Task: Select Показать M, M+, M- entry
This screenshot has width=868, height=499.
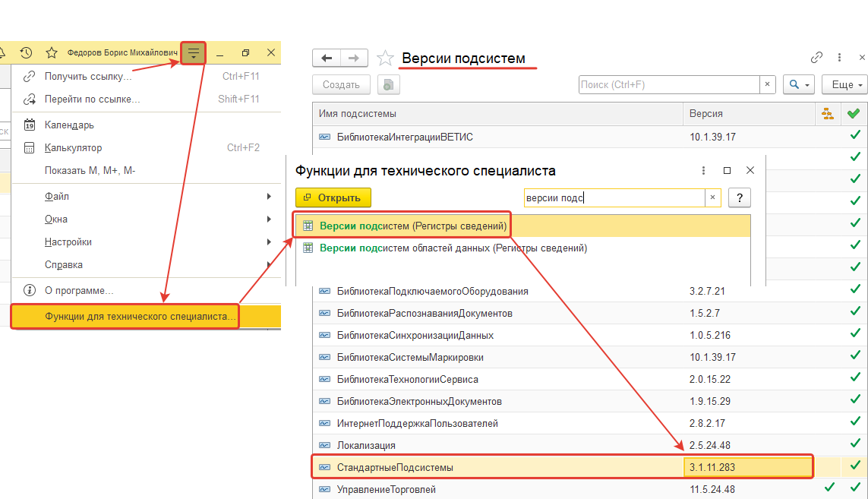Action: coord(146,171)
